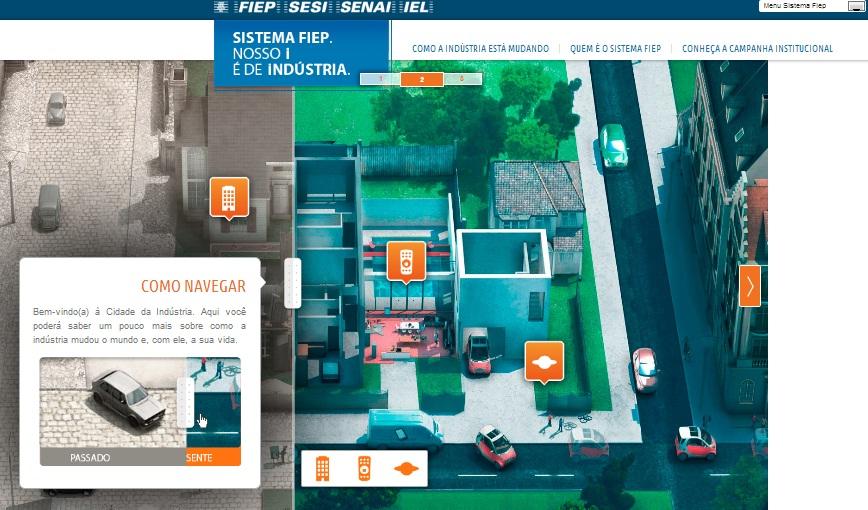Open Como a Indústria Está Mudando menu
Image resolution: width=868 pixels, height=510 pixels.
[x=481, y=48]
